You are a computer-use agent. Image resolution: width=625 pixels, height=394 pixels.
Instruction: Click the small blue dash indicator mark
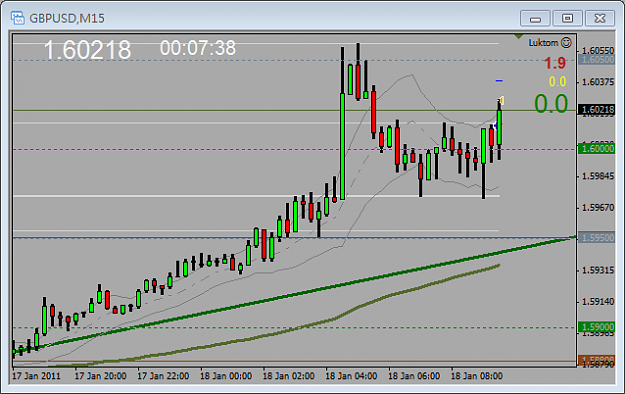click(x=499, y=81)
